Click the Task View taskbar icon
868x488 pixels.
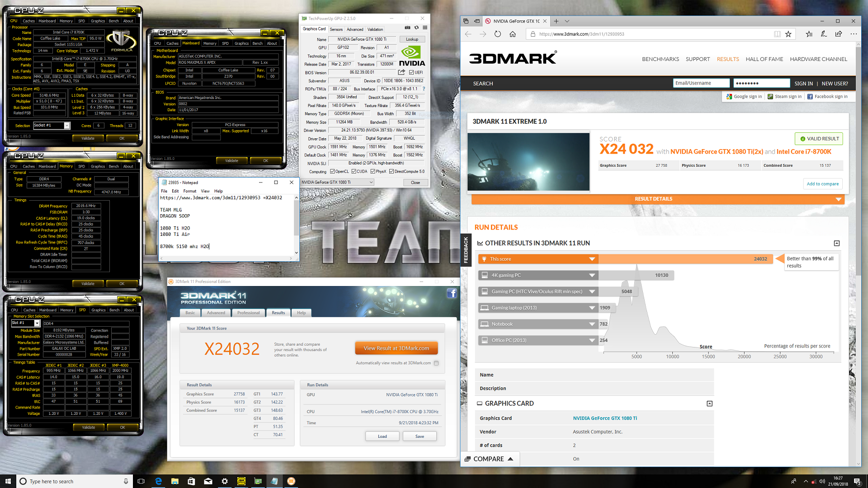[141, 481]
